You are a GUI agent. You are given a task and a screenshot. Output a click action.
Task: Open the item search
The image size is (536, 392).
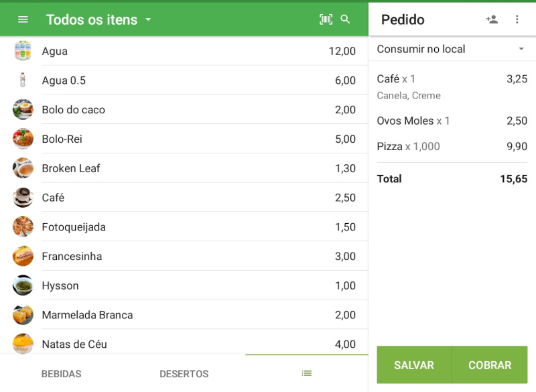pos(346,19)
